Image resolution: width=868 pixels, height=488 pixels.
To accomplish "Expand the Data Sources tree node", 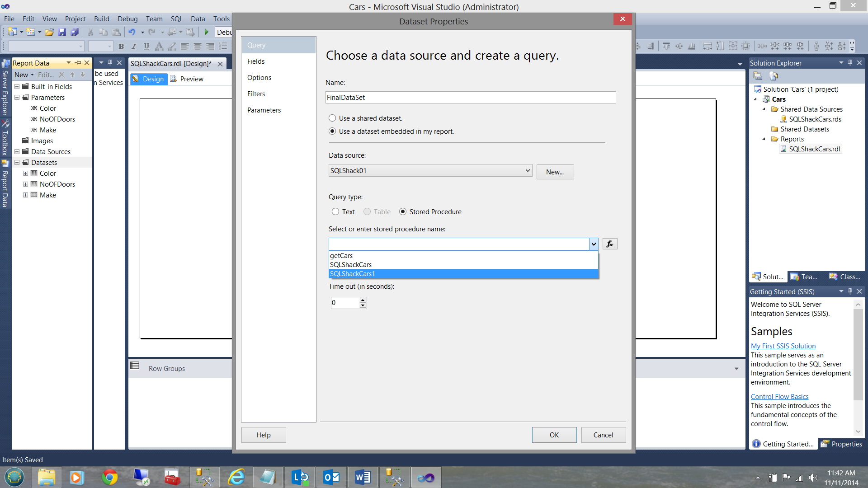I will 17,152.
